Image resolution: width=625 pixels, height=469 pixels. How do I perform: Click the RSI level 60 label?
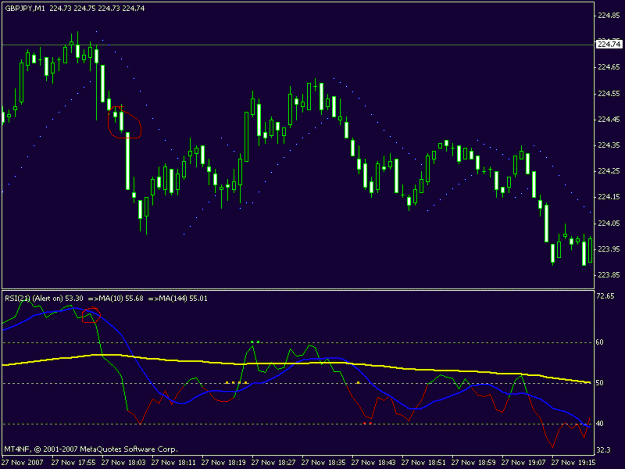coord(600,342)
